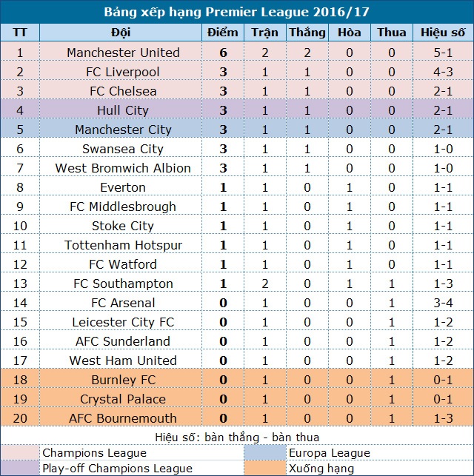Click Manchester United's points value 6
Viewport: 474px width, 476px height.
(x=223, y=53)
